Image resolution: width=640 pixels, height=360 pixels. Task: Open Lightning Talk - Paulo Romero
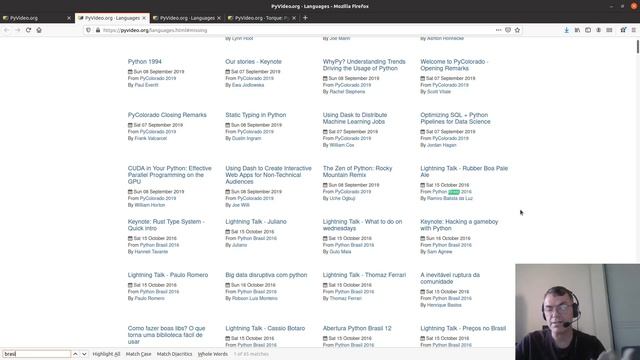[168, 275]
